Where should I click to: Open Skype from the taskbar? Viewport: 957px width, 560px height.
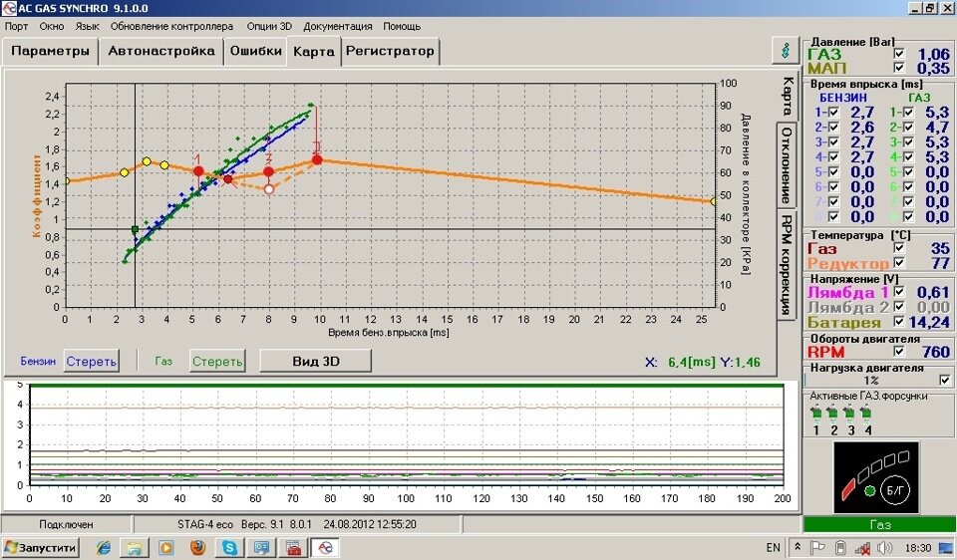point(229,548)
